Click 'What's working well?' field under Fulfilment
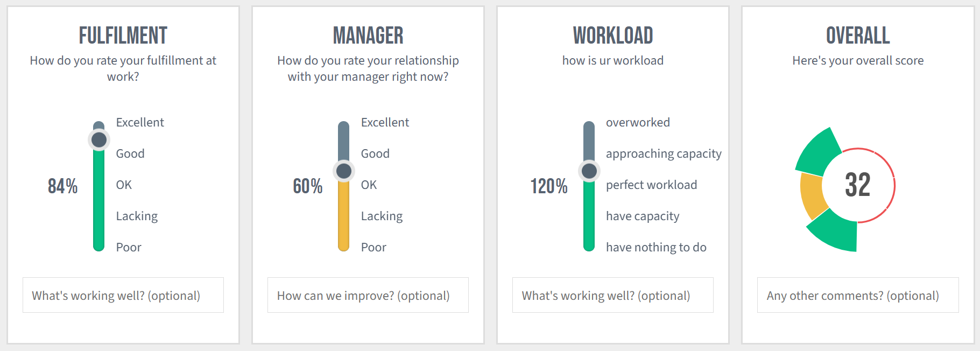 (x=123, y=295)
